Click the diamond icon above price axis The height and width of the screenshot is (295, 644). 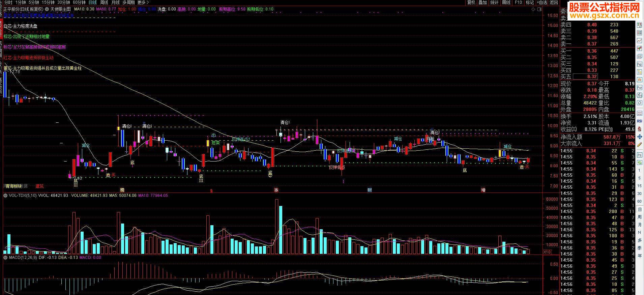(533, 9)
